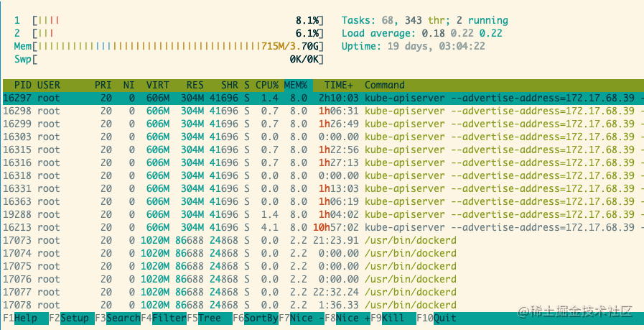Click the 1:36.33 time value
The width and height of the screenshot is (644, 330).
click(x=338, y=306)
